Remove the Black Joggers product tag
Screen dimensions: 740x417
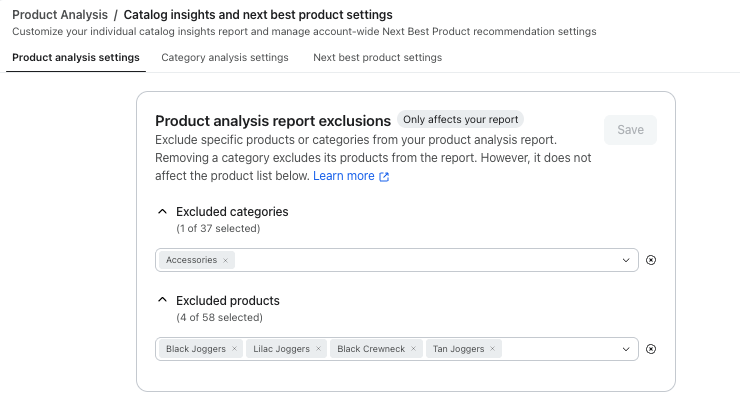coord(234,349)
